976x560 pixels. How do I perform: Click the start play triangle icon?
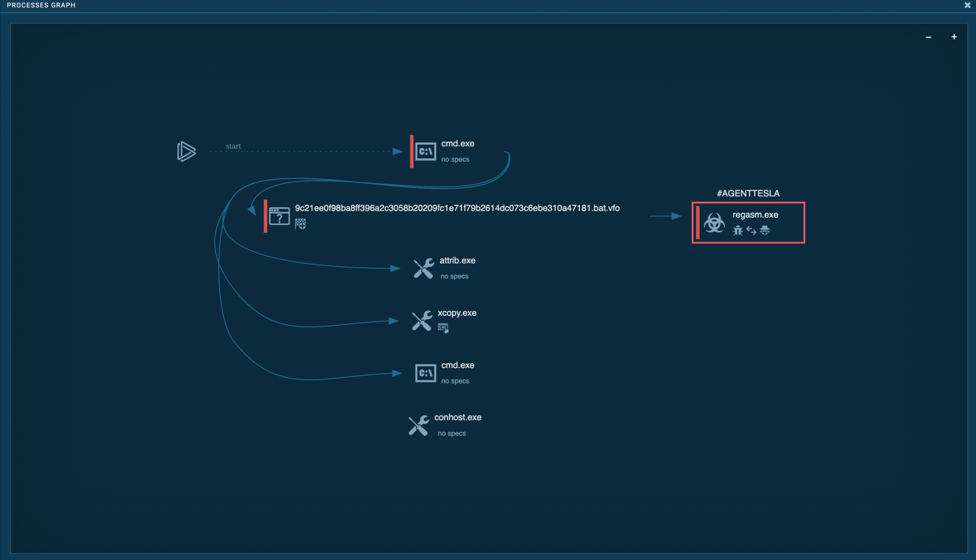tap(186, 151)
